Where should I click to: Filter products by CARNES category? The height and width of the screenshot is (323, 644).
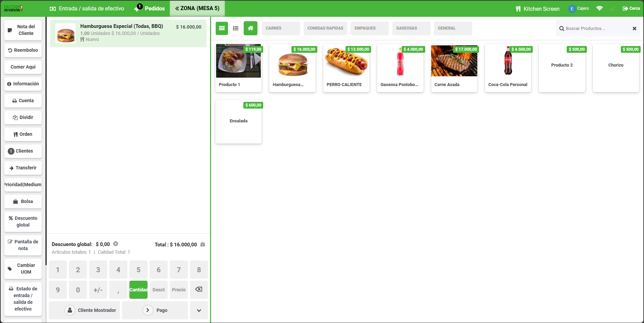tap(281, 29)
